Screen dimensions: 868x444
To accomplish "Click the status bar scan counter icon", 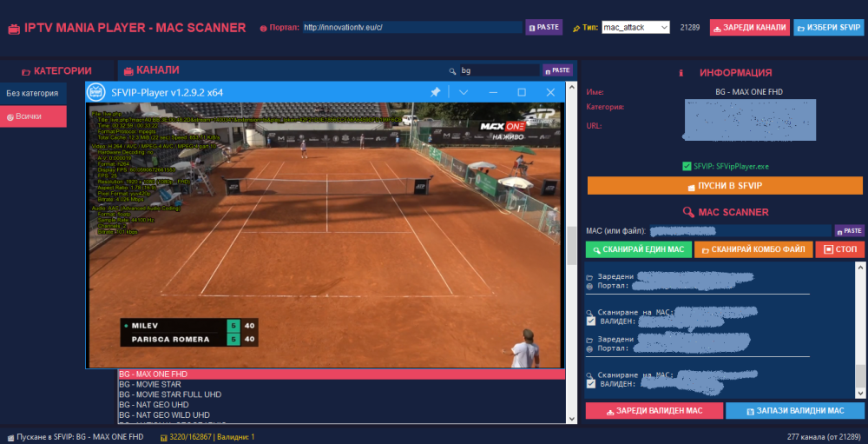I will [x=164, y=437].
